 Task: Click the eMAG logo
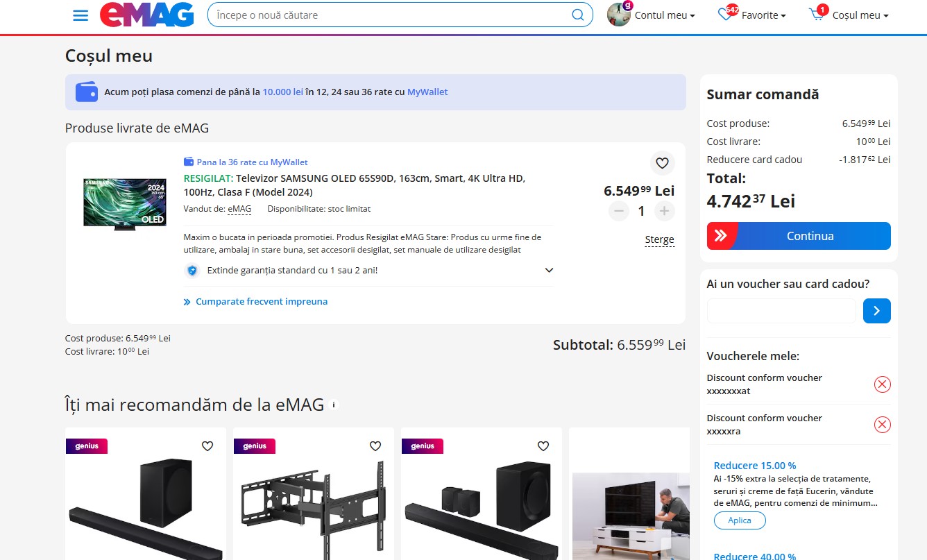[147, 15]
